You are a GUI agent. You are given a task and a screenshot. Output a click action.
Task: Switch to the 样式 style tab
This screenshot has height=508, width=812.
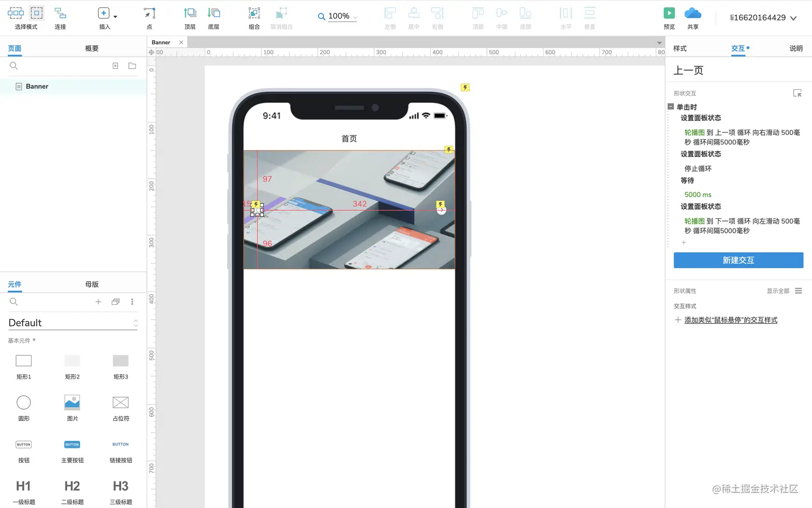click(680, 48)
